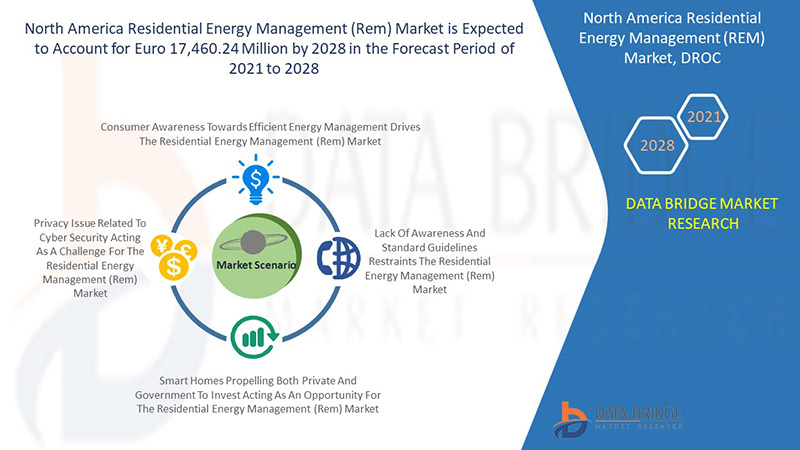Click the Consumer Awareness driver text
The width and height of the screenshot is (800, 450).
click(x=258, y=134)
